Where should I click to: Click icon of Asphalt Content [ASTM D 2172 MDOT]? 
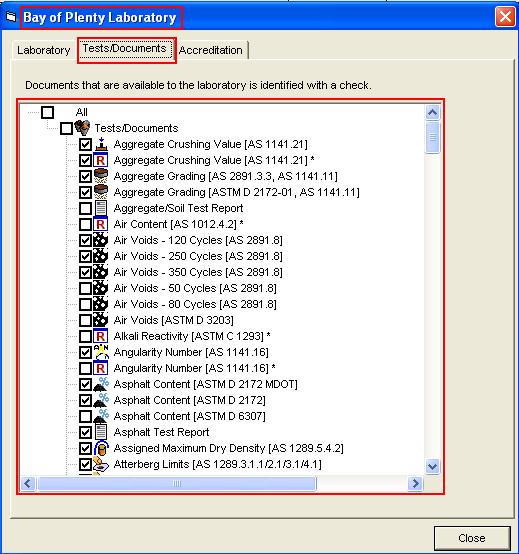click(x=101, y=384)
